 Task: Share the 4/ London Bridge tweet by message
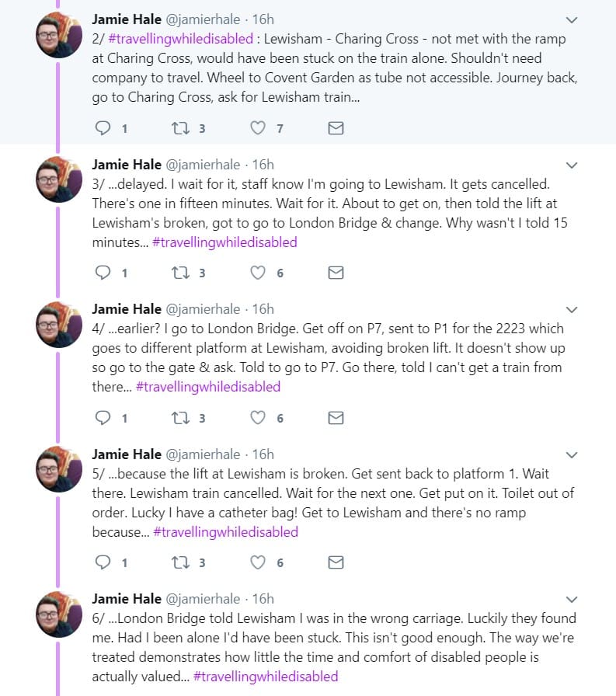point(336,418)
